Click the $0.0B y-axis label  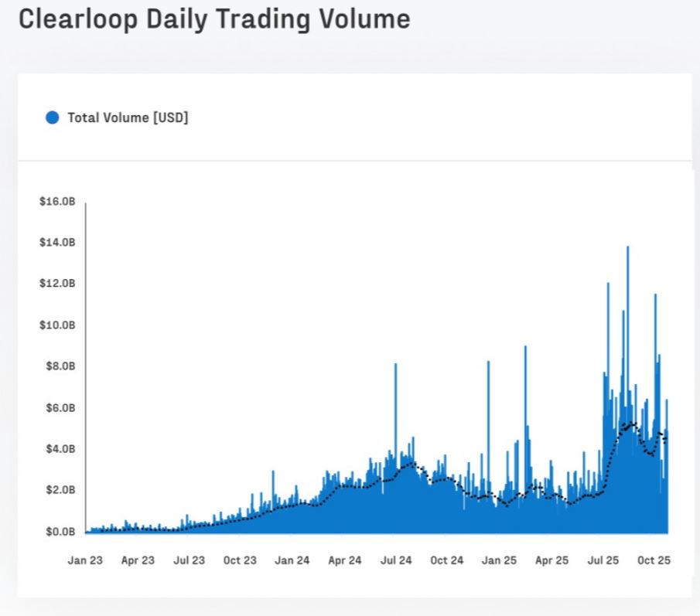pos(60,532)
